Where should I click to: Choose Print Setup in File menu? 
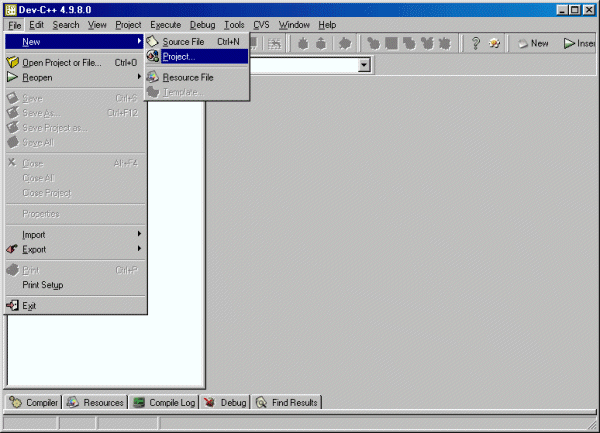(75, 285)
